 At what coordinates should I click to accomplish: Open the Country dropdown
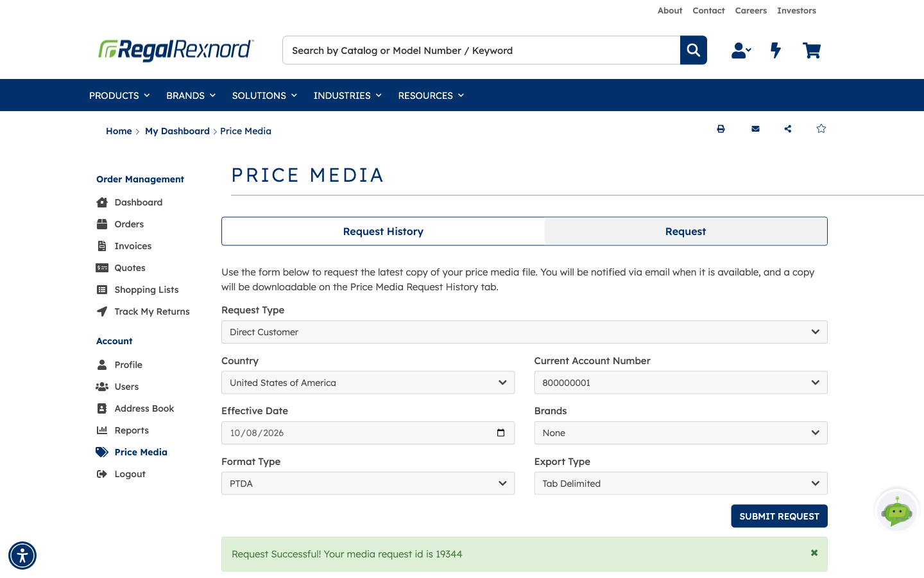point(368,383)
